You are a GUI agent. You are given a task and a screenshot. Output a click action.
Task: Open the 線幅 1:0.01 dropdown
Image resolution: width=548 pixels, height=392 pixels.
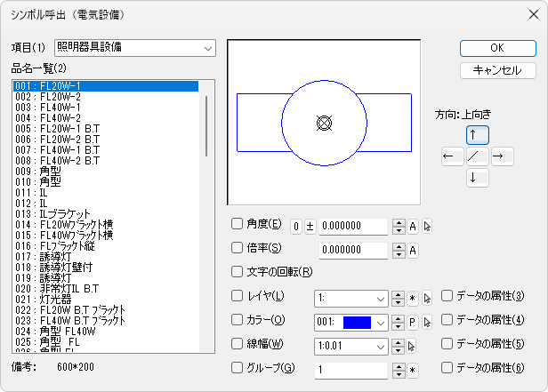point(351,345)
